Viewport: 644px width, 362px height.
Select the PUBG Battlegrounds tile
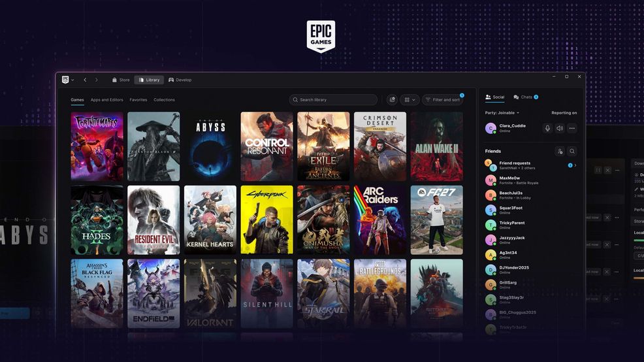(x=380, y=293)
